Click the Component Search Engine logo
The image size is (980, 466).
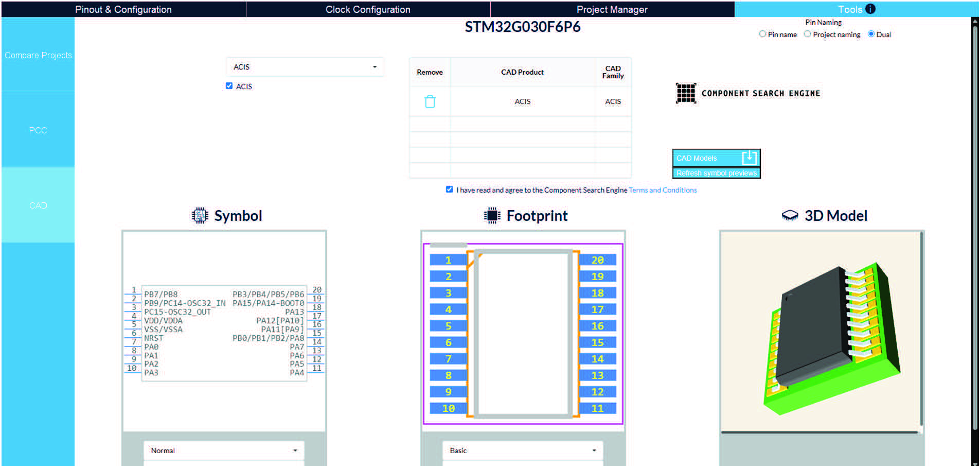748,93
